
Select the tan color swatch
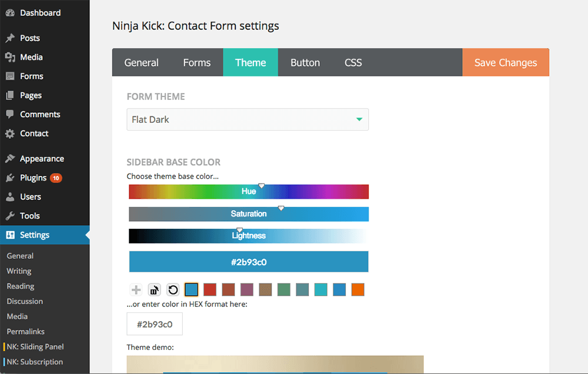(x=265, y=289)
